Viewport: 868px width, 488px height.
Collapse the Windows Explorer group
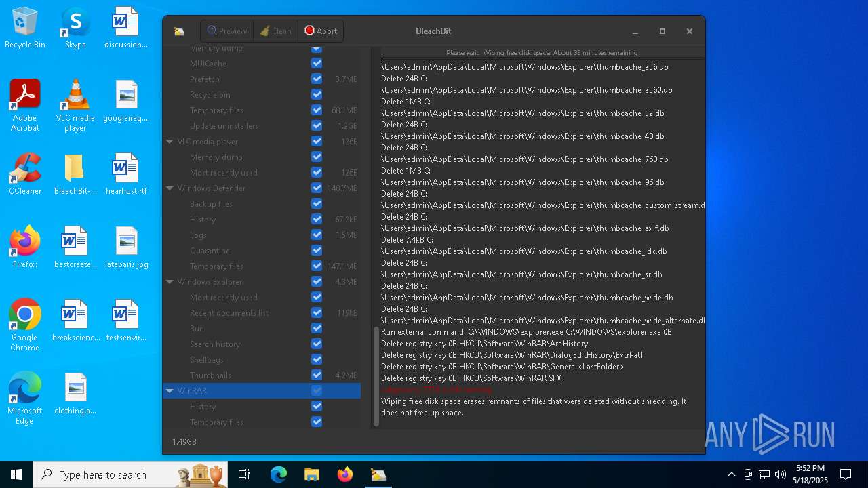(170, 282)
